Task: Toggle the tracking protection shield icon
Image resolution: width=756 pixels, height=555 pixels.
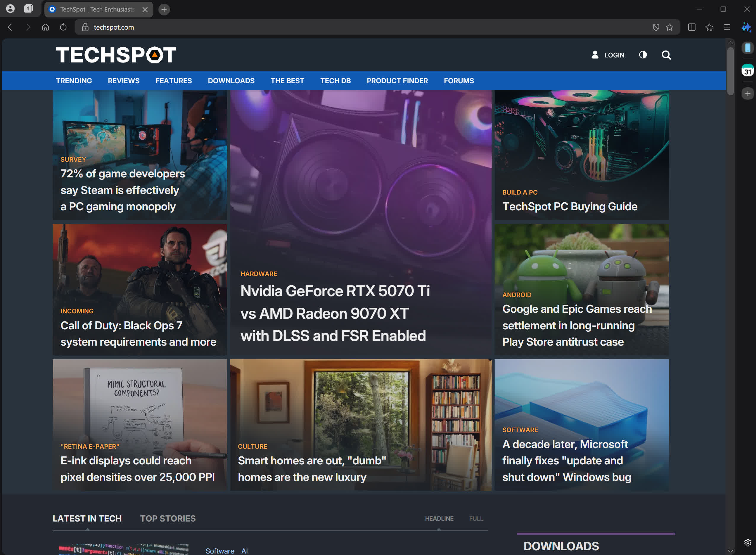Action: click(x=656, y=27)
